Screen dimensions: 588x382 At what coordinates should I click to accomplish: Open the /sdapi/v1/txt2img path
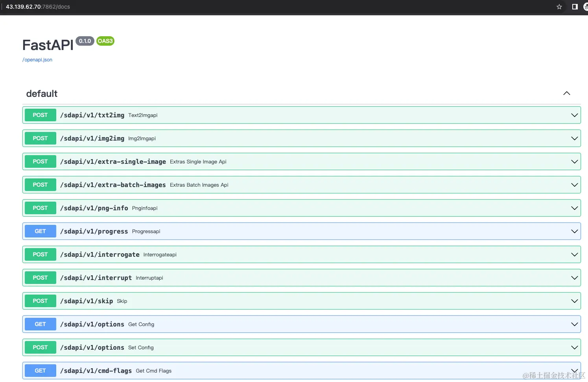[x=92, y=115]
